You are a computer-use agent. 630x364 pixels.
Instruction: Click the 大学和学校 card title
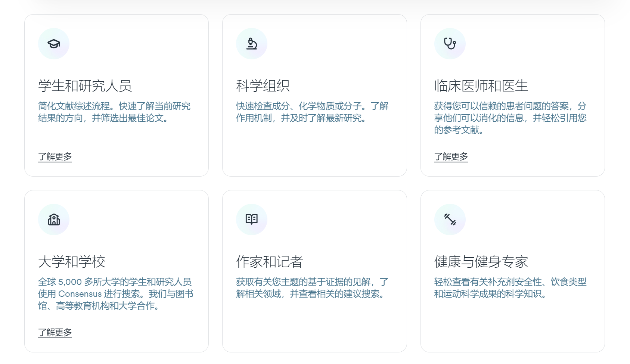click(72, 262)
